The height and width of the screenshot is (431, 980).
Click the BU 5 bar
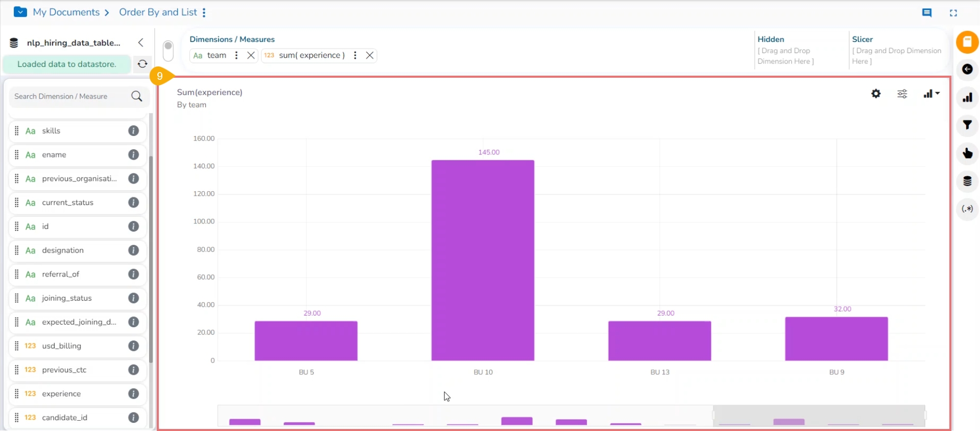pyautogui.click(x=306, y=341)
